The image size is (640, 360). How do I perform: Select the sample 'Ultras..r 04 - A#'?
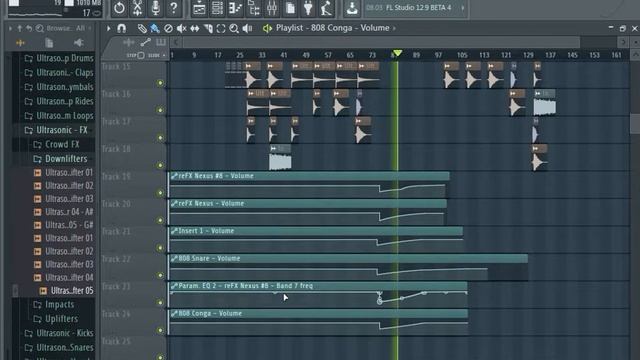click(64, 212)
